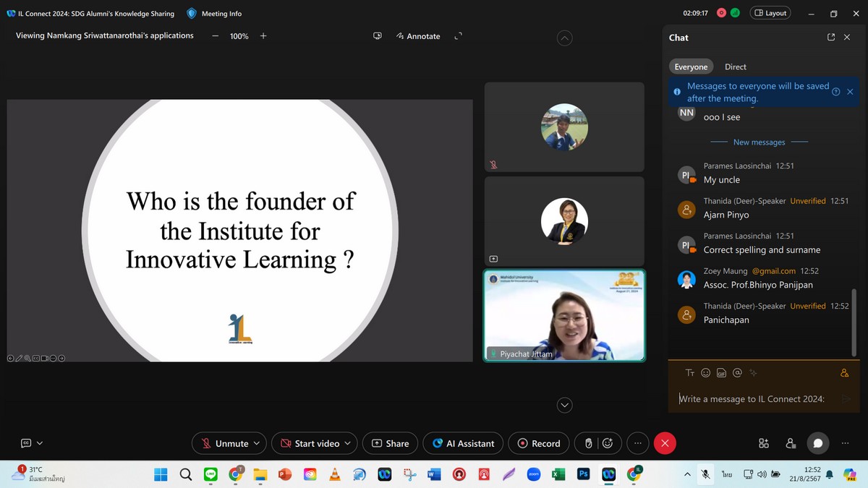Screen dimensions: 868x488
Task: Click the emoji icon in chat toolbar
Action: point(706,373)
